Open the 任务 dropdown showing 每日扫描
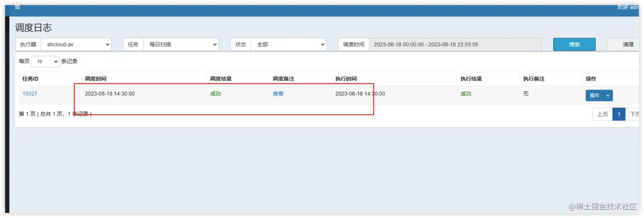The image size is (644, 218). (181, 44)
